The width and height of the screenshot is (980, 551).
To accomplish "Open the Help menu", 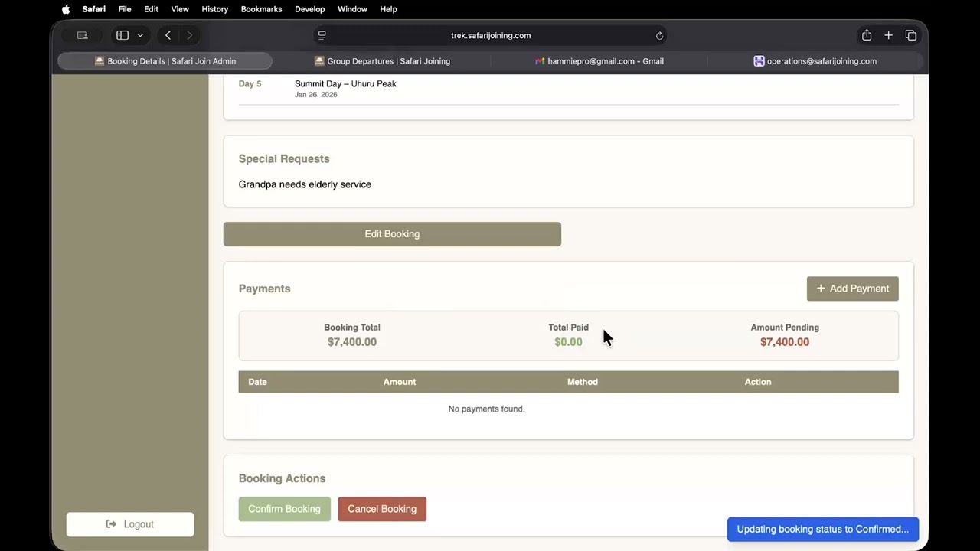I will coord(389,9).
